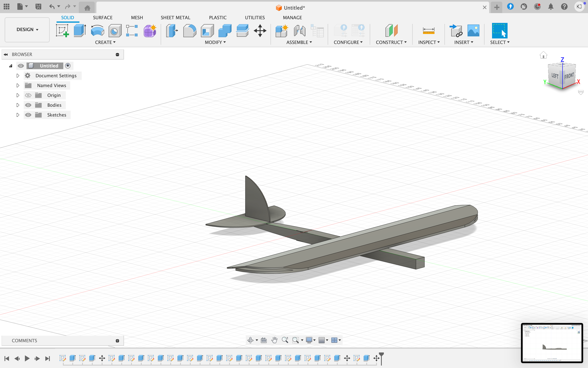The width and height of the screenshot is (588, 368).
Task: Select the Fillet tool
Action: click(x=189, y=31)
